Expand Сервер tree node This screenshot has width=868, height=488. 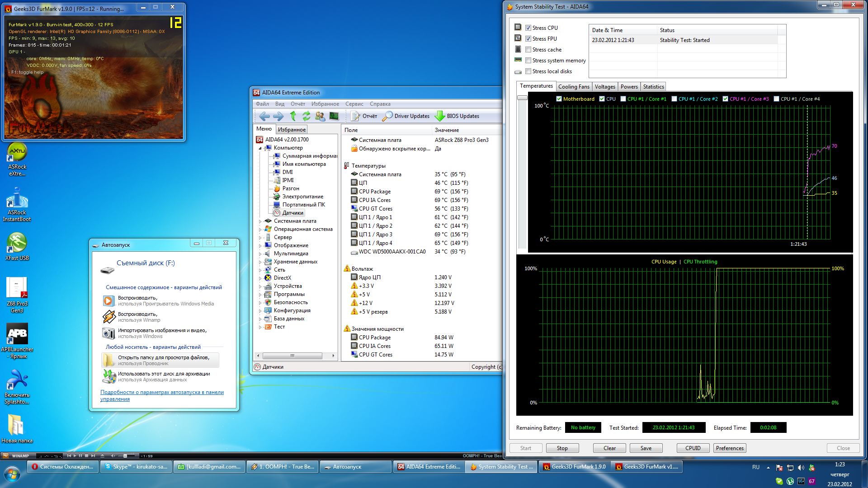click(x=260, y=238)
